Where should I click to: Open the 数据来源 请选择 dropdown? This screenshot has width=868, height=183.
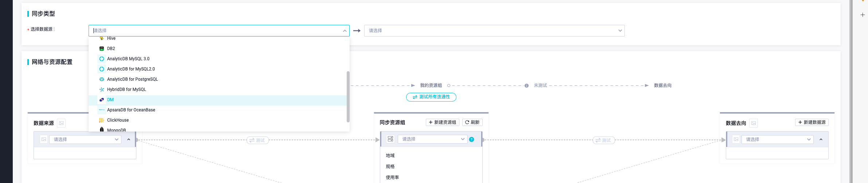click(85, 140)
